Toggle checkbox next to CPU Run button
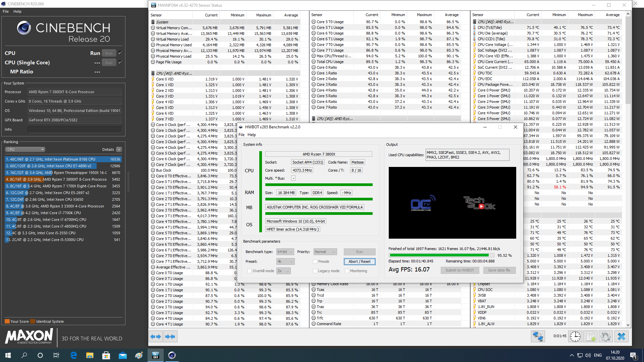Image resolution: width=644 pixels, height=362 pixels. [x=120, y=53]
